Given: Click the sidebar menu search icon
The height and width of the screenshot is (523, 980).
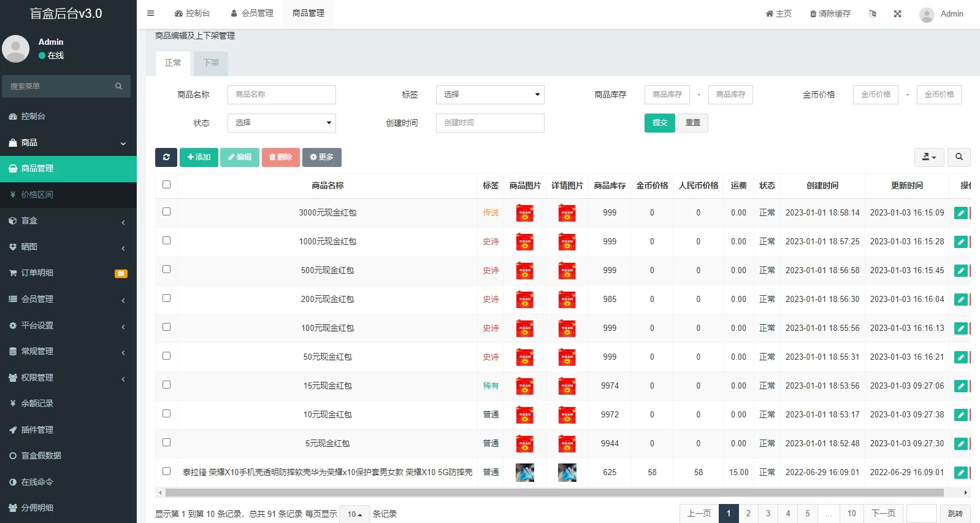Looking at the screenshot, I should pyautogui.click(x=118, y=87).
